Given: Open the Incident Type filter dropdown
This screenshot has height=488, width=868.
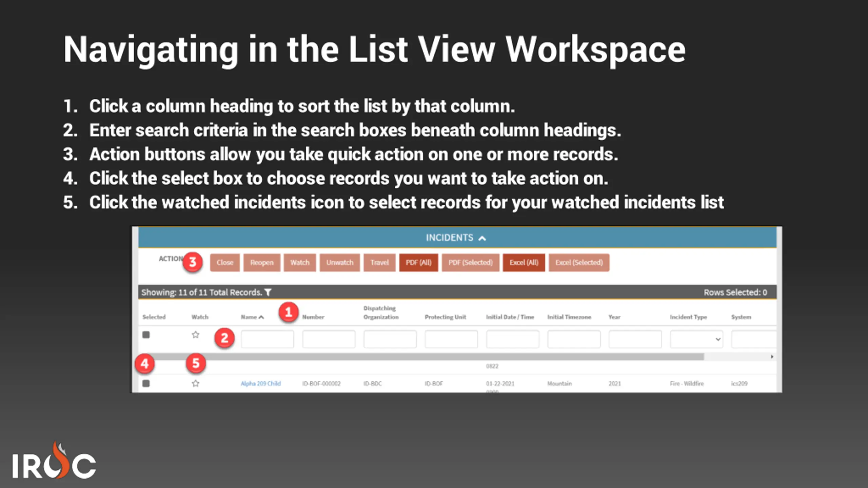Looking at the screenshot, I should (x=696, y=339).
